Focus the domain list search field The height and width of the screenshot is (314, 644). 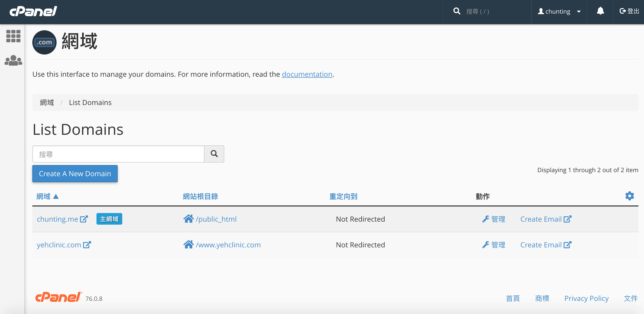pos(118,154)
